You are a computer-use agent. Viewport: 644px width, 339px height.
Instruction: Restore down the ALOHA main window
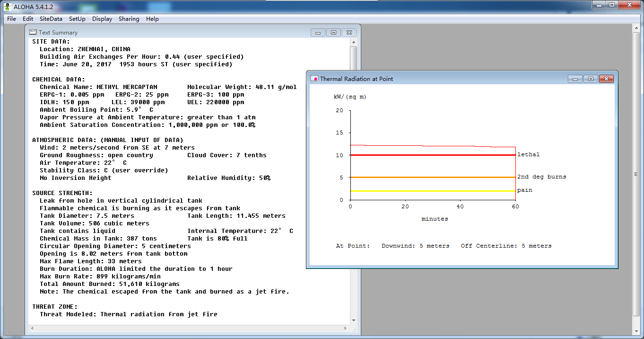point(611,5)
